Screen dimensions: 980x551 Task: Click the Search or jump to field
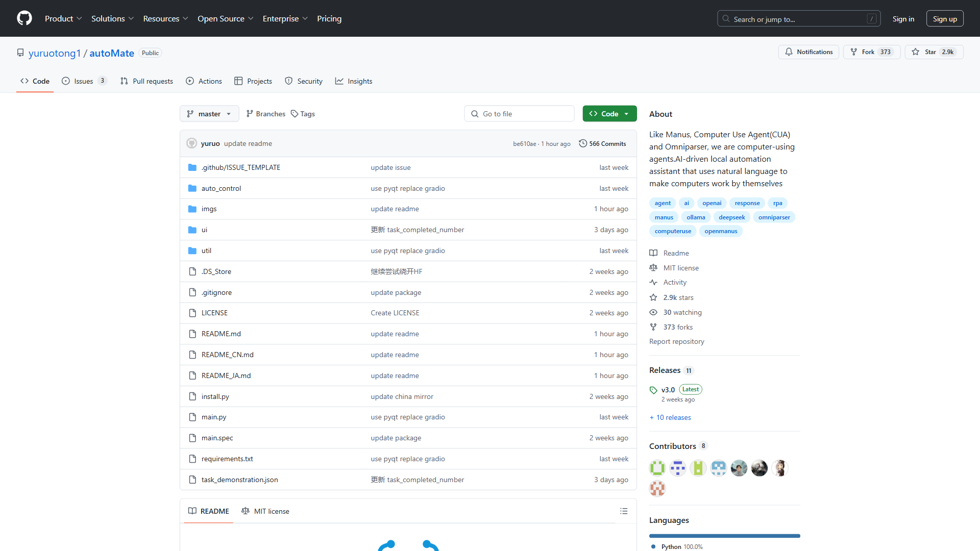point(798,19)
